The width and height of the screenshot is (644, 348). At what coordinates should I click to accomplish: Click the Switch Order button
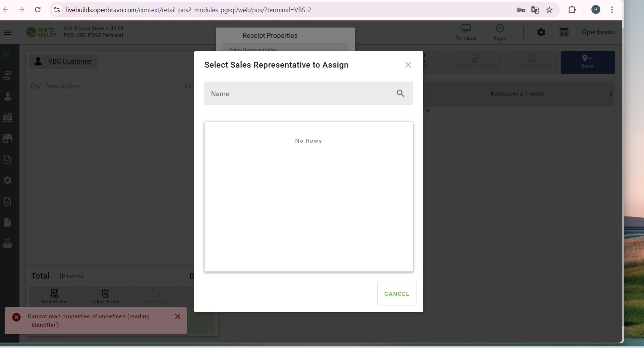coord(156,296)
